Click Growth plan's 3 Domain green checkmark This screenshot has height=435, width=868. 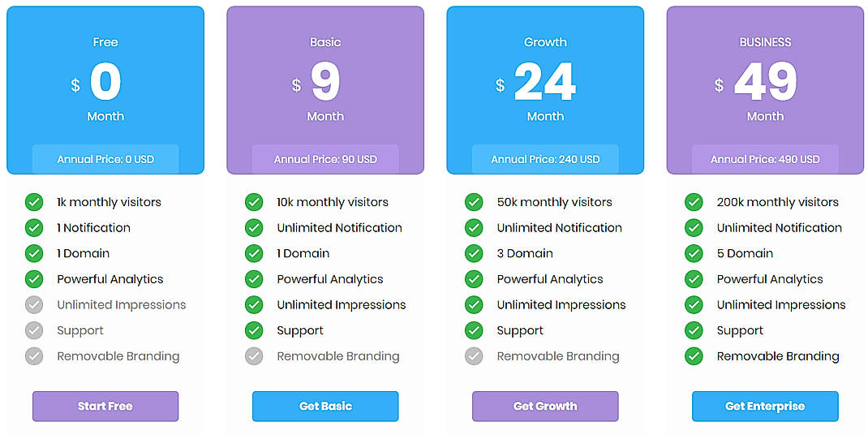tap(474, 253)
